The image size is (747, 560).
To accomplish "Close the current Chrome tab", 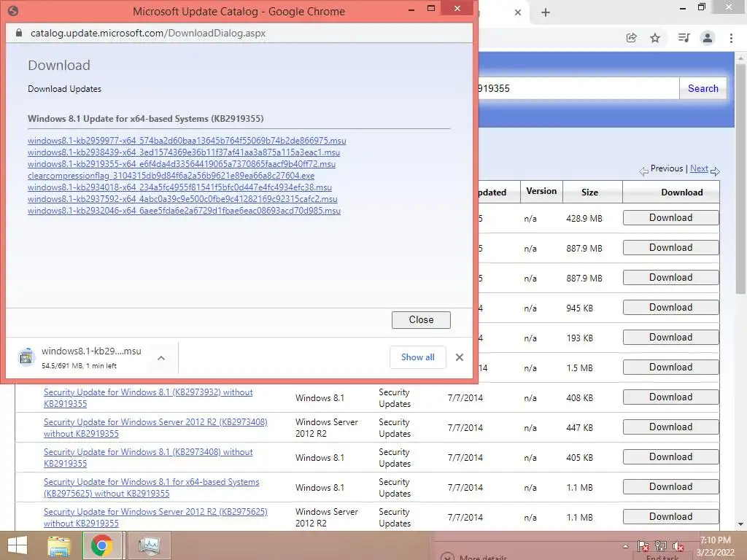I will pyautogui.click(x=518, y=13).
